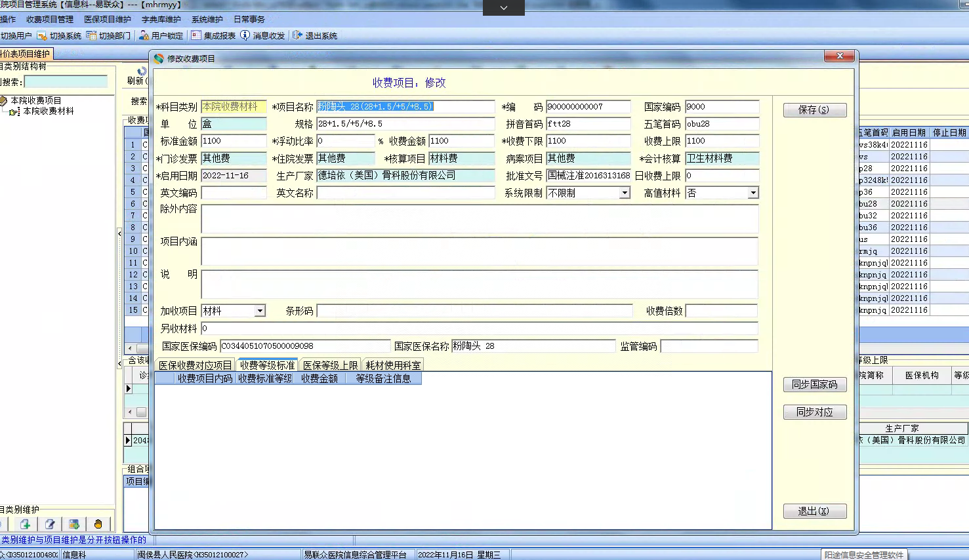This screenshot has width=969, height=560.
Task: Click the 英文编码 input field
Action: (234, 193)
